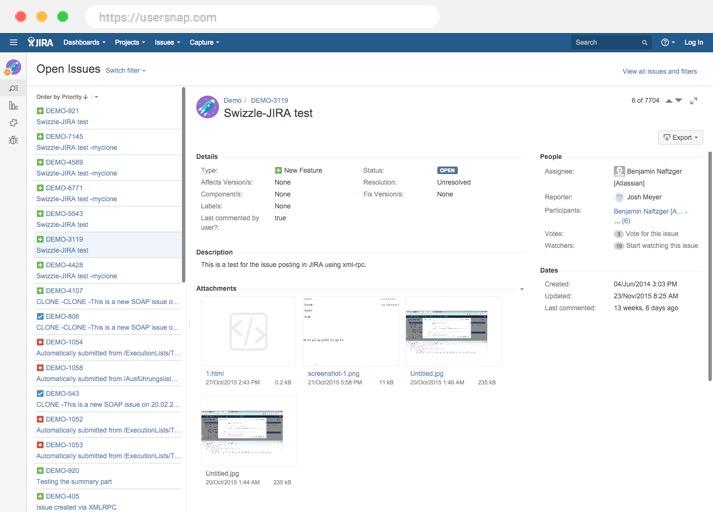Open the Attachments section options arrow

522,289
